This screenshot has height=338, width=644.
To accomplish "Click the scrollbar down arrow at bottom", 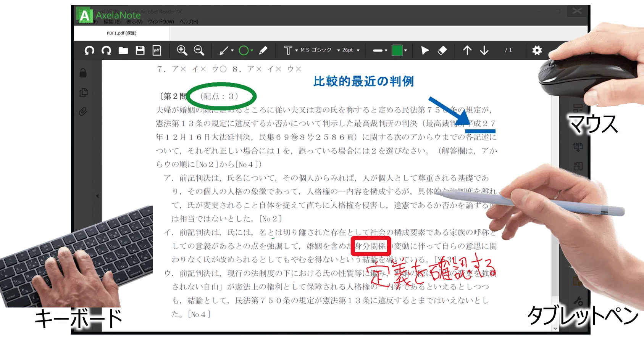I will click(555, 328).
